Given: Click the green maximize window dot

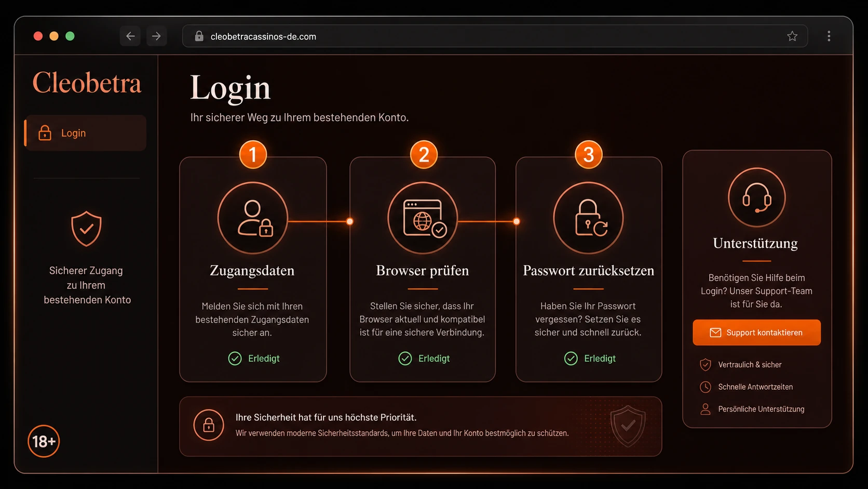Looking at the screenshot, I should [x=70, y=36].
